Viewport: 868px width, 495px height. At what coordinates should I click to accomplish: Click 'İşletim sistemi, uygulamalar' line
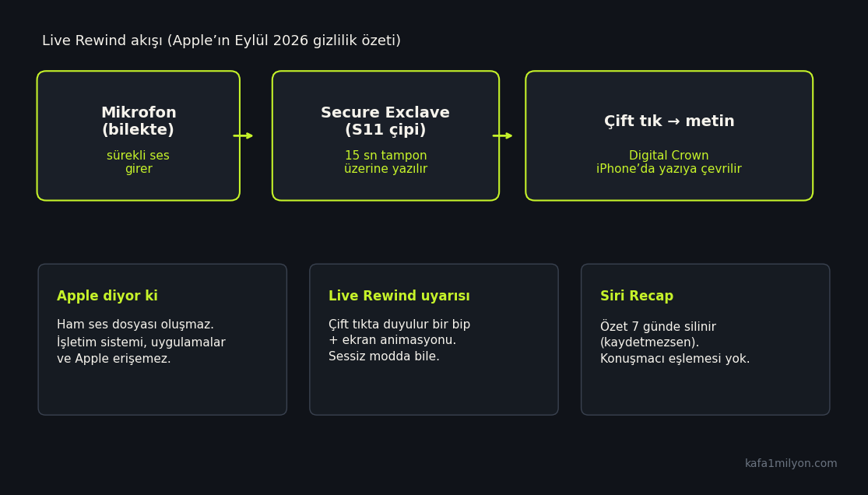pyautogui.click(x=141, y=342)
